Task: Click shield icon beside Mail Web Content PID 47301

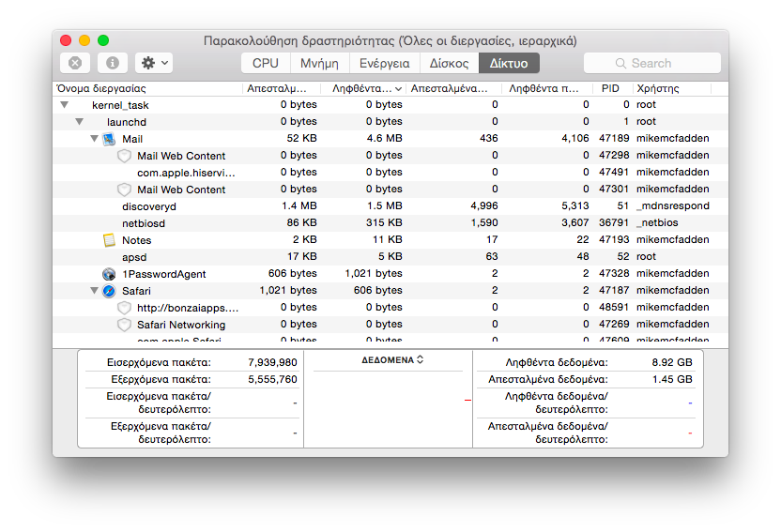Action: pos(124,190)
